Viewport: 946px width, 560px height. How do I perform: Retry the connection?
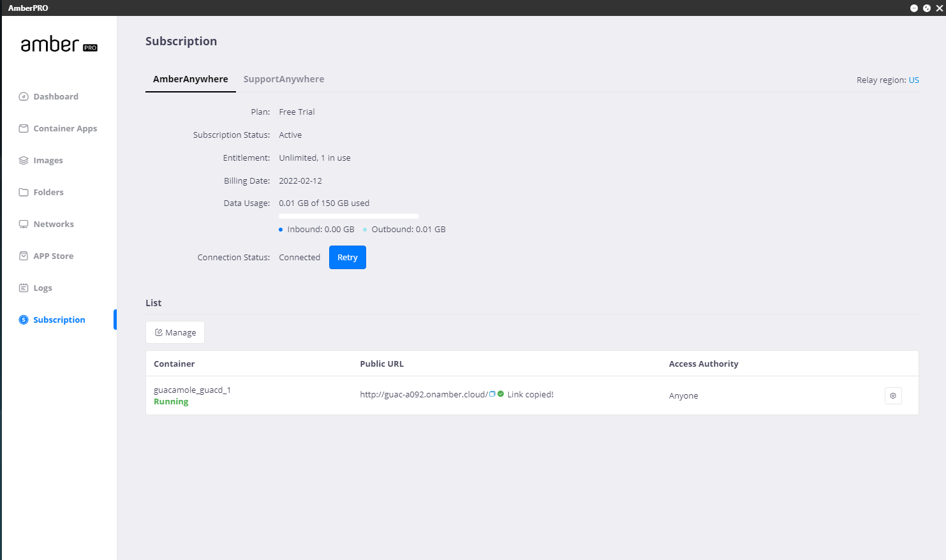pos(348,258)
